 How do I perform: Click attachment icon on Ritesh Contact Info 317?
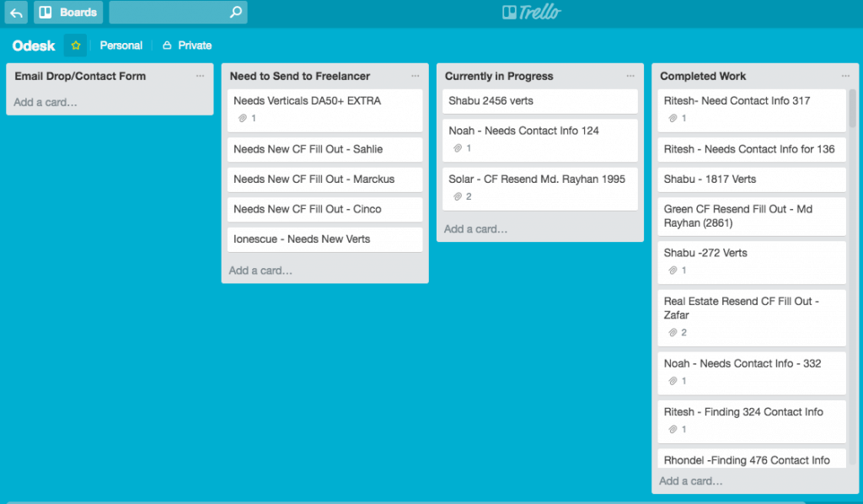click(673, 118)
